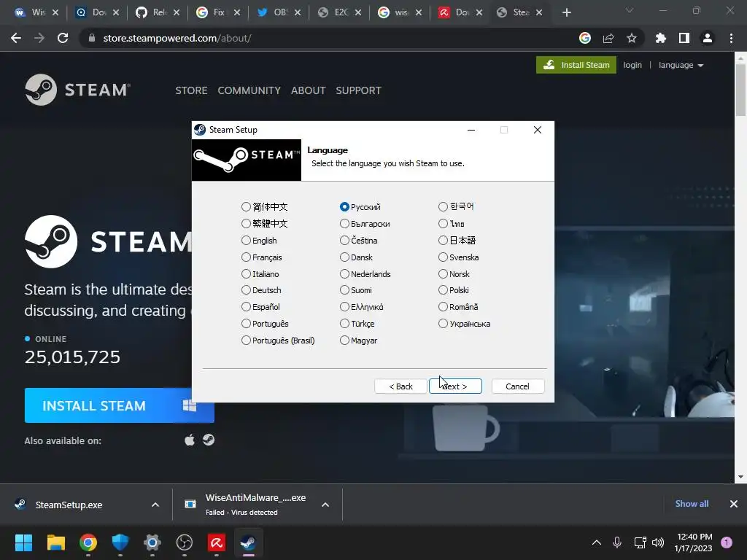
Task: Show hidden system tray icons
Action: click(x=596, y=542)
